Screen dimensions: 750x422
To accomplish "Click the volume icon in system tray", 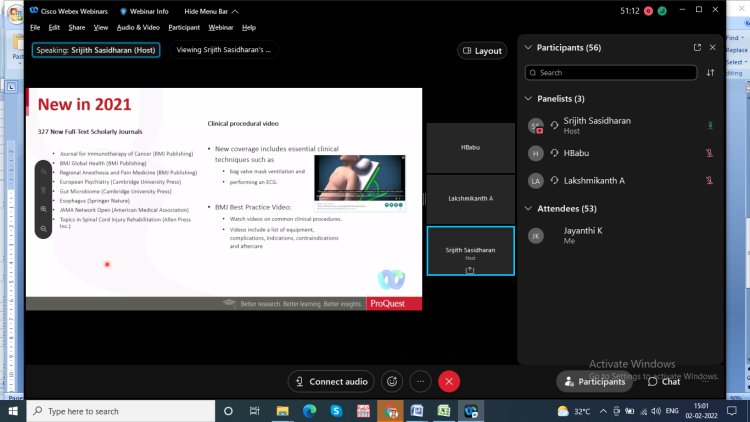I will [x=656, y=411].
